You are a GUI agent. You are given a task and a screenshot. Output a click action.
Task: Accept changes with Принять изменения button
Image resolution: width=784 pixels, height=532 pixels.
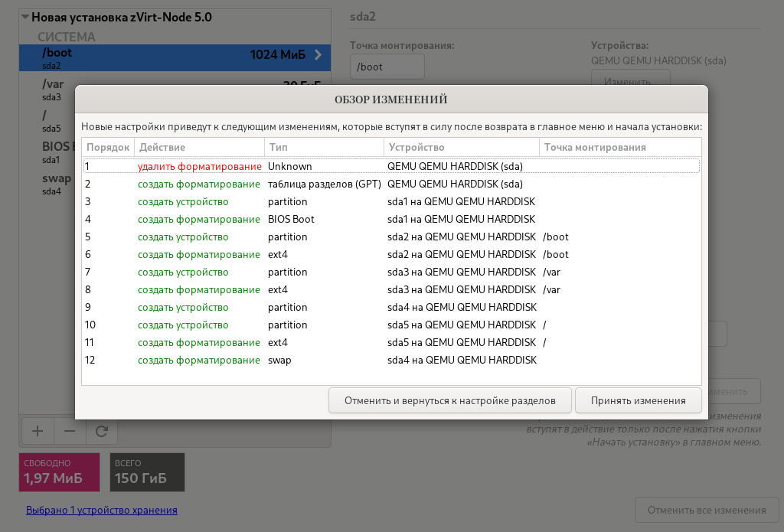pos(638,400)
